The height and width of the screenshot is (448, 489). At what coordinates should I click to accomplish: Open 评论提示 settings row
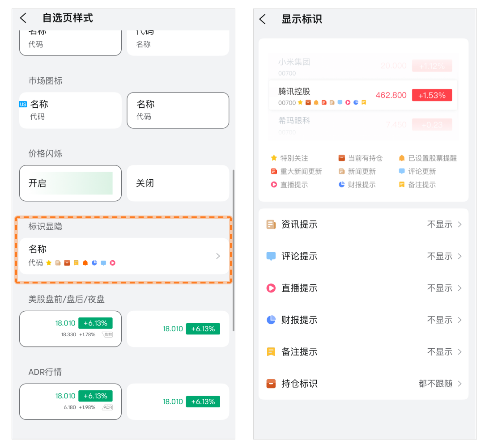(363, 256)
